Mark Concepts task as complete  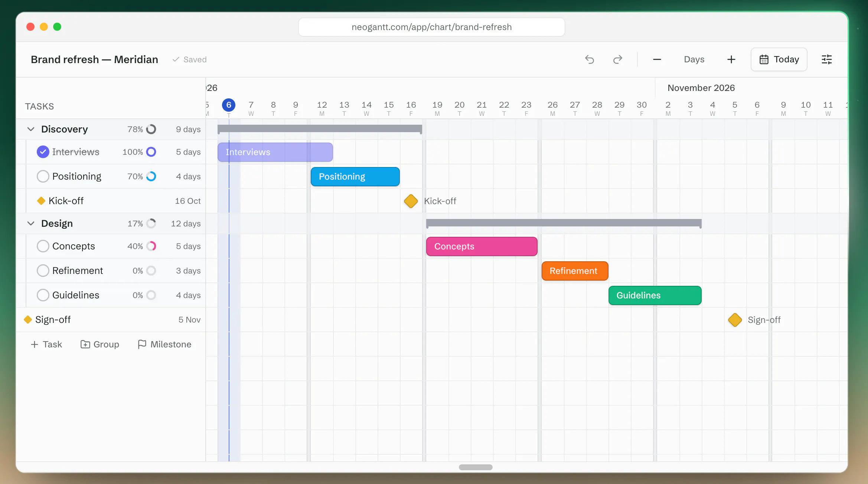pos(43,246)
